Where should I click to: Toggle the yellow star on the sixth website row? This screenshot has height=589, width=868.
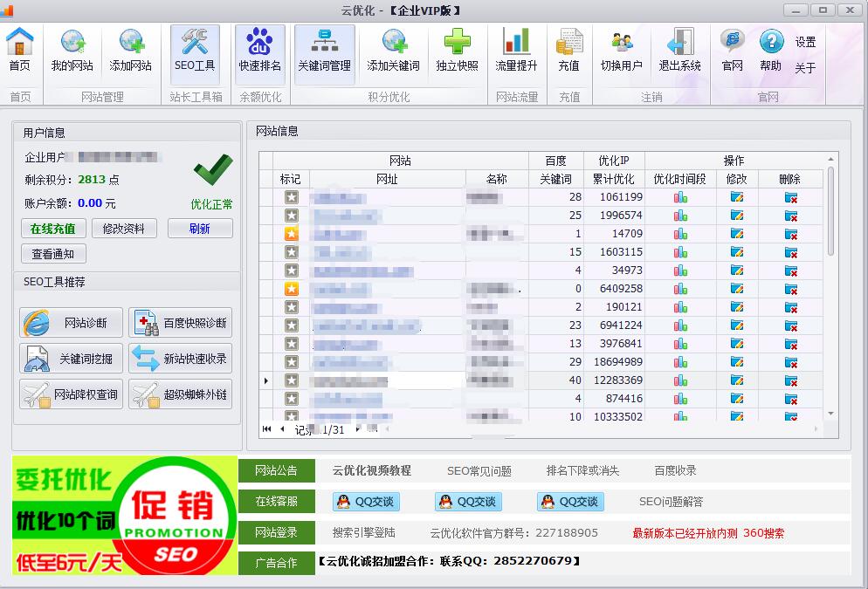(x=292, y=289)
